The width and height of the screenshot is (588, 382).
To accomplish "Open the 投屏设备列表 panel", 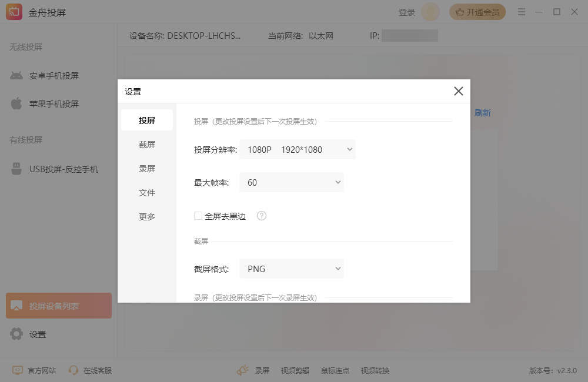I will click(58, 306).
